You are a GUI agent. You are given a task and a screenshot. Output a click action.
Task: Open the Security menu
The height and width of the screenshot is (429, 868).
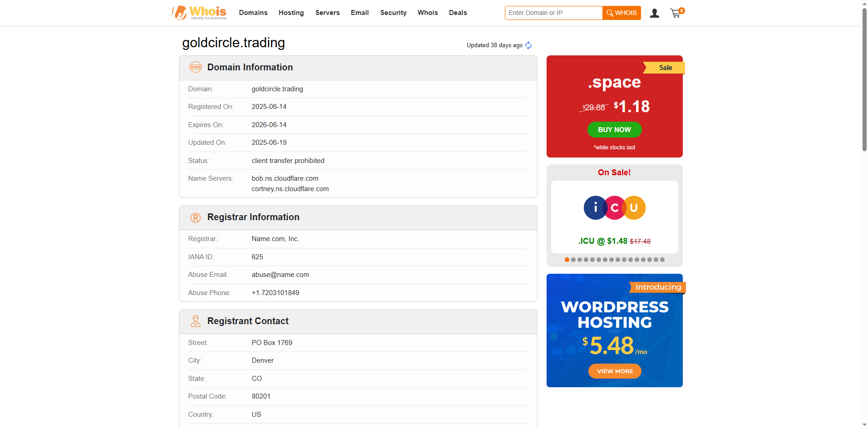393,13
